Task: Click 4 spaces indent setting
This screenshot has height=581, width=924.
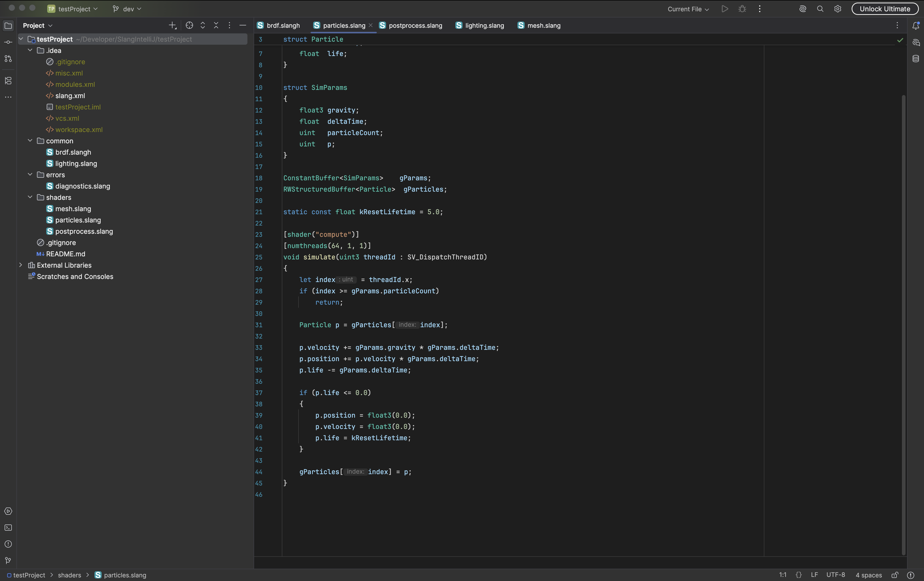Action: click(869, 575)
